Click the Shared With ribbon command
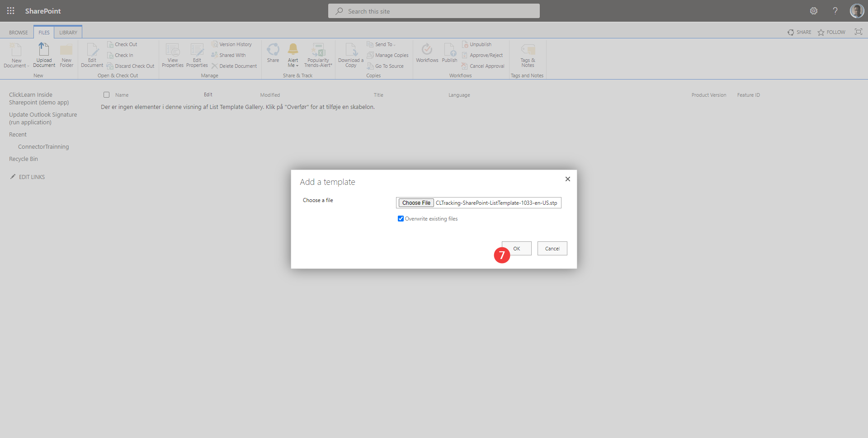 point(229,55)
